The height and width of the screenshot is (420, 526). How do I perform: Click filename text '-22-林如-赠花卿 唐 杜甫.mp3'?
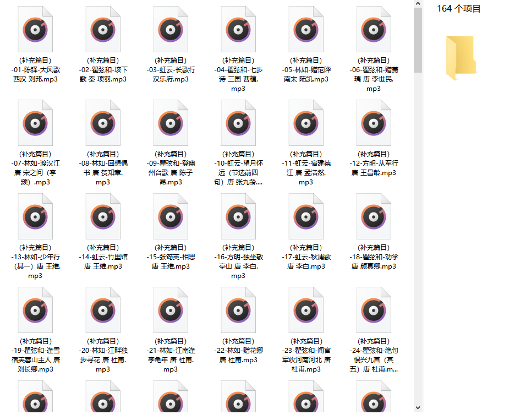(x=238, y=355)
